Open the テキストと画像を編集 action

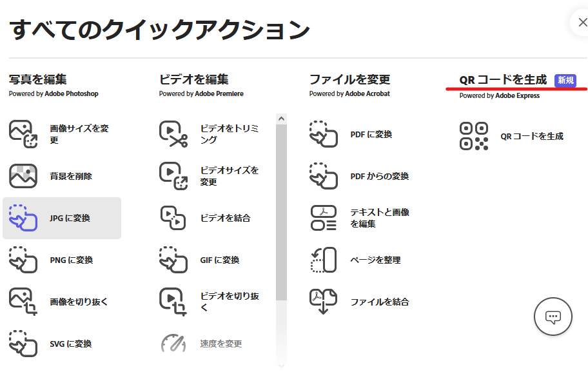[324, 217]
